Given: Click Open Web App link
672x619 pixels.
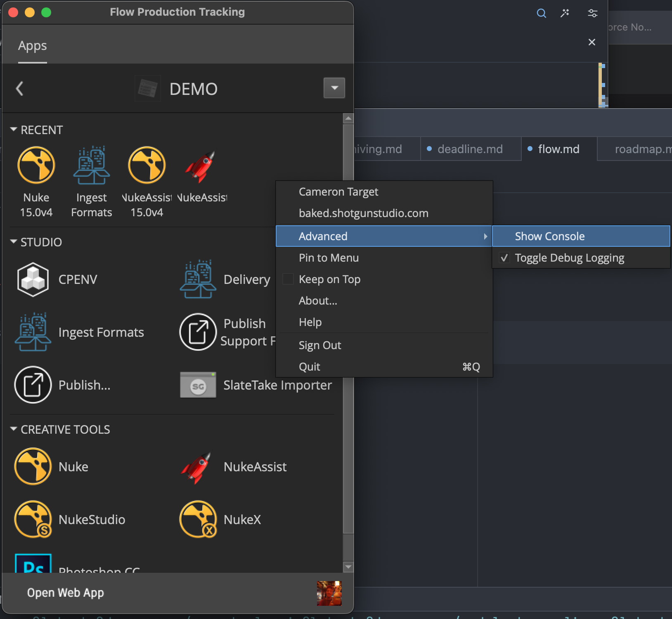Looking at the screenshot, I should pyautogui.click(x=66, y=593).
